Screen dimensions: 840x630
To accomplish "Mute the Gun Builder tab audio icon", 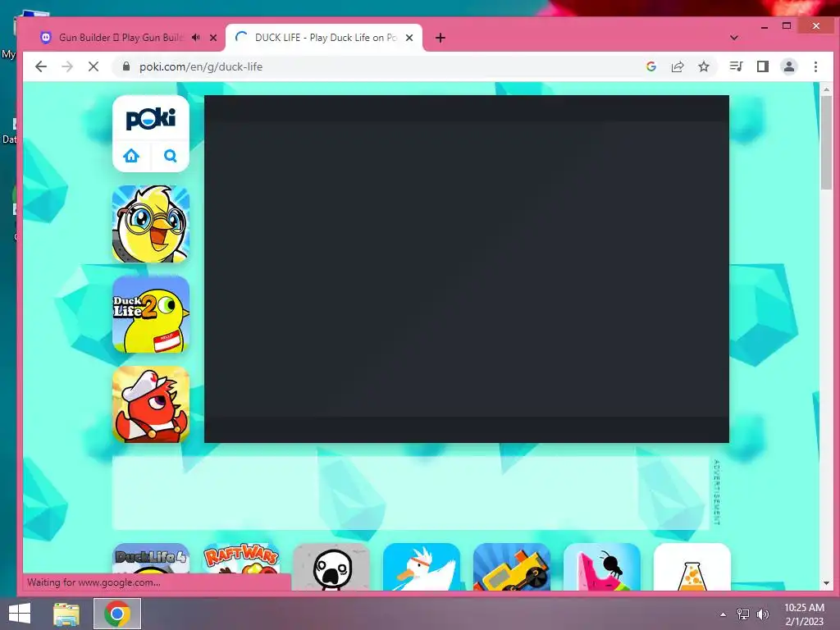I will [196, 38].
